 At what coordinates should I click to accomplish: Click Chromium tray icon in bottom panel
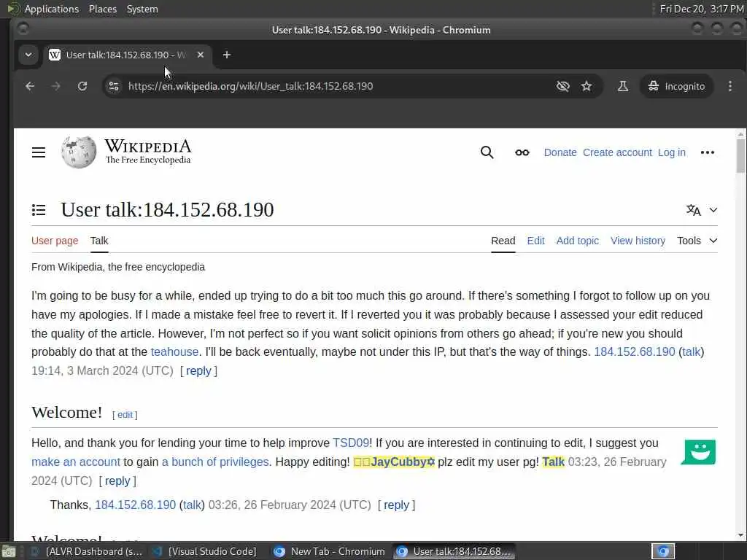663,551
